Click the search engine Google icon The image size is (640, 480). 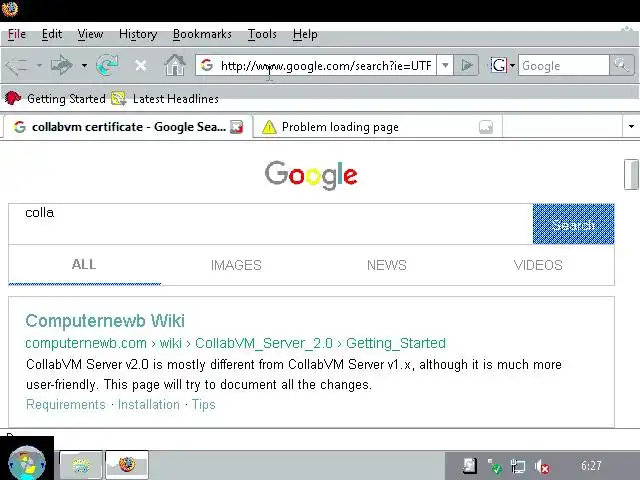coord(498,65)
